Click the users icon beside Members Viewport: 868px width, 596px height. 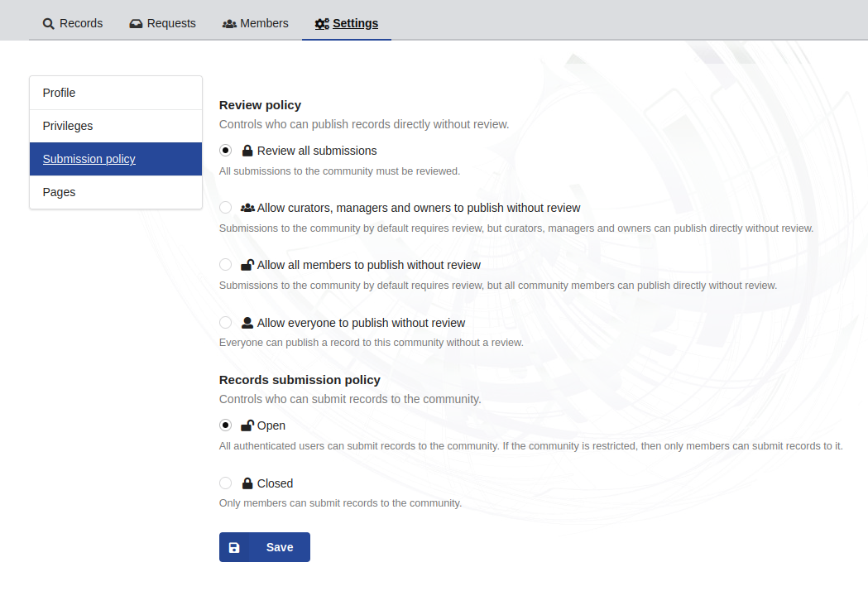coord(229,23)
